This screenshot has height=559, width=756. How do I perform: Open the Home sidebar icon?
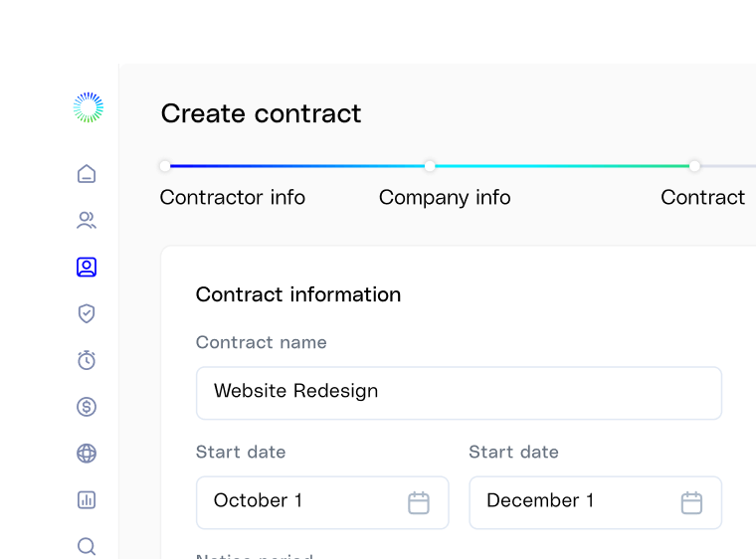pos(87,174)
